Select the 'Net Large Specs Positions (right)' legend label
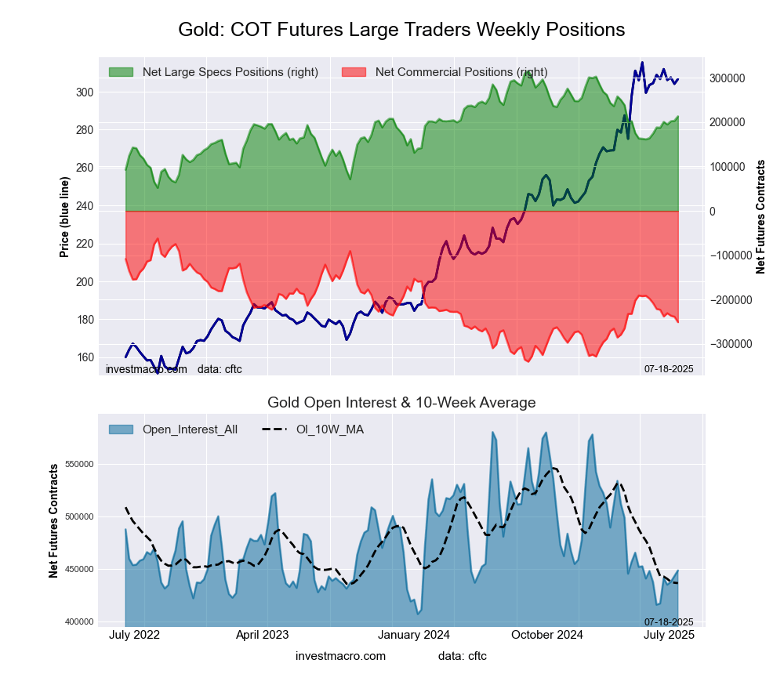This screenshot has width=784, height=674. tap(230, 72)
